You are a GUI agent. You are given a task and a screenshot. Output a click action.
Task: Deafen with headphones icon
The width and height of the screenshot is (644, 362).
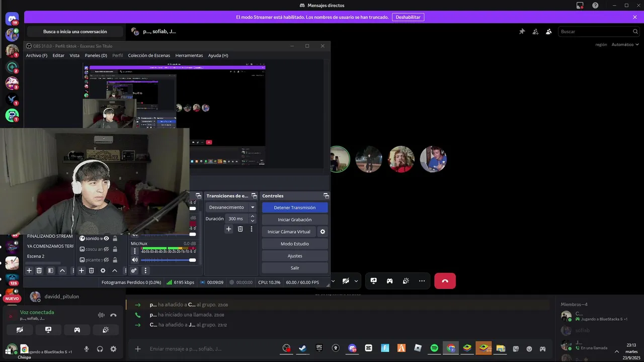100,349
